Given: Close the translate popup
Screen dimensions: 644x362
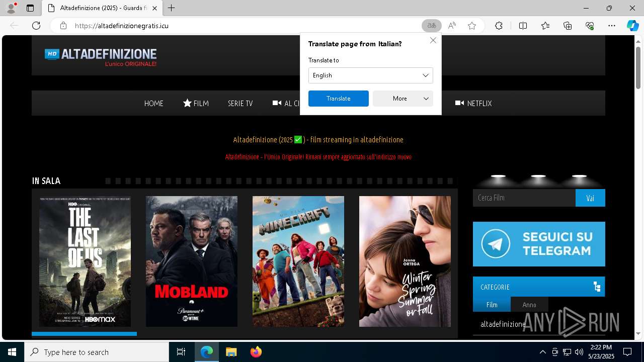Looking at the screenshot, I should pyautogui.click(x=433, y=40).
